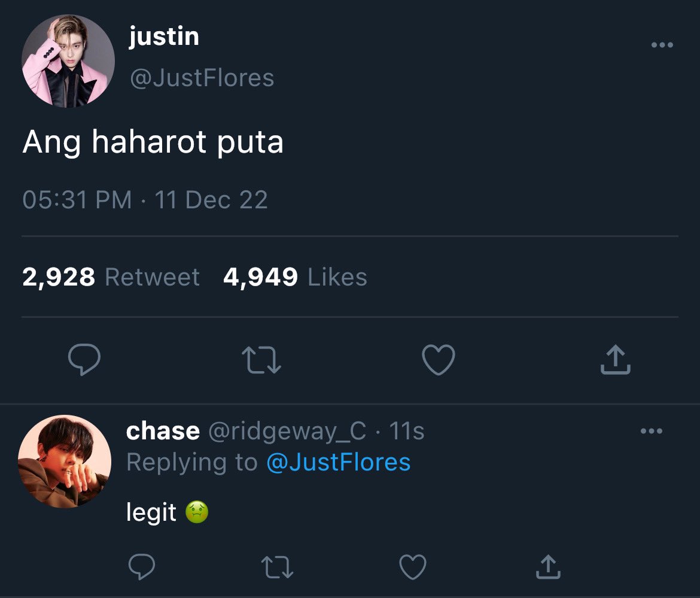Open chase's display name profile
Viewport: 700px width, 598px height.
[x=163, y=431]
